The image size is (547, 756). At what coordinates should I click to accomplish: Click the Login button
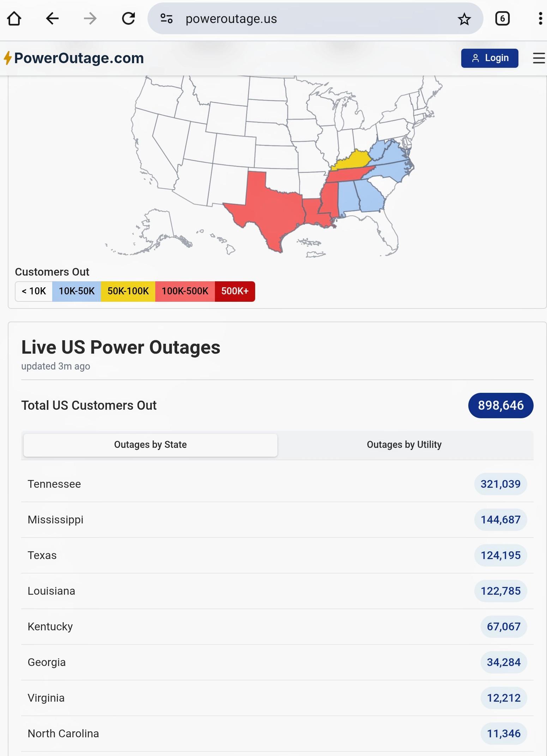(x=489, y=58)
